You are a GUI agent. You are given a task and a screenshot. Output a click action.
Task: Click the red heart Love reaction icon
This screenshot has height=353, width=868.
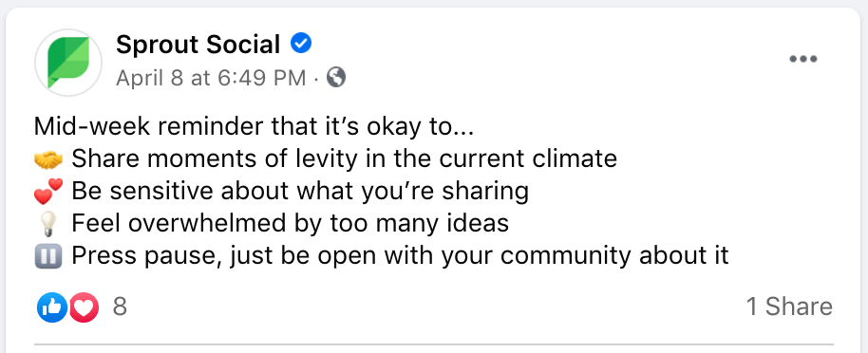click(x=83, y=307)
